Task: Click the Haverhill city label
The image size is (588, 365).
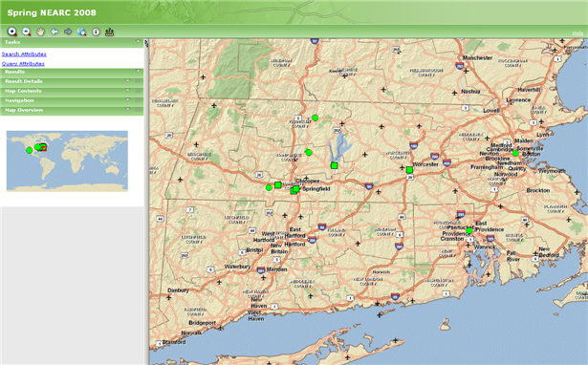Action: (x=529, y=90)
